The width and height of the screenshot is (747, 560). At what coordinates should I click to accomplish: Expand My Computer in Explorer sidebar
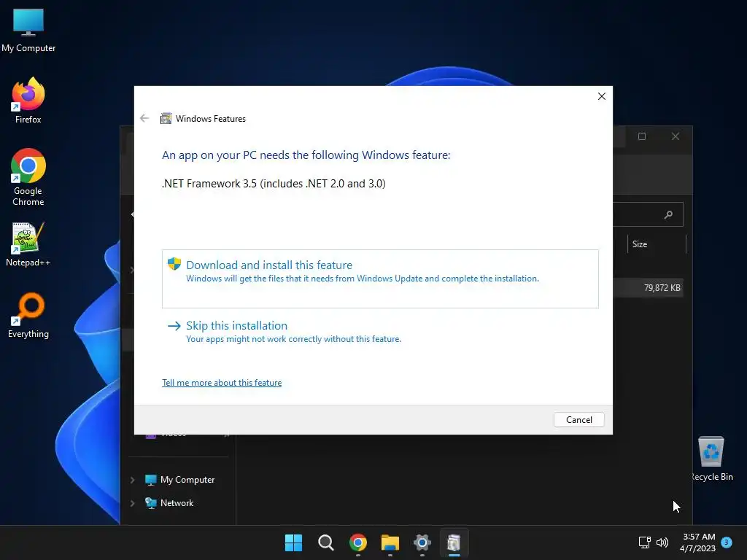(133, 480)
